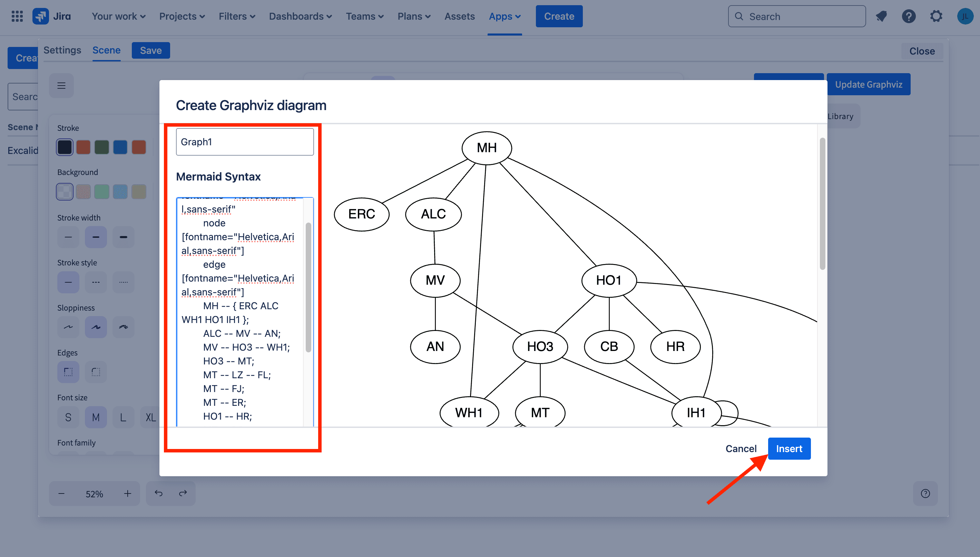The image size is (980, 557).
Task: Click Insert in the Graphviz dialog
Action: pos(789,448)
